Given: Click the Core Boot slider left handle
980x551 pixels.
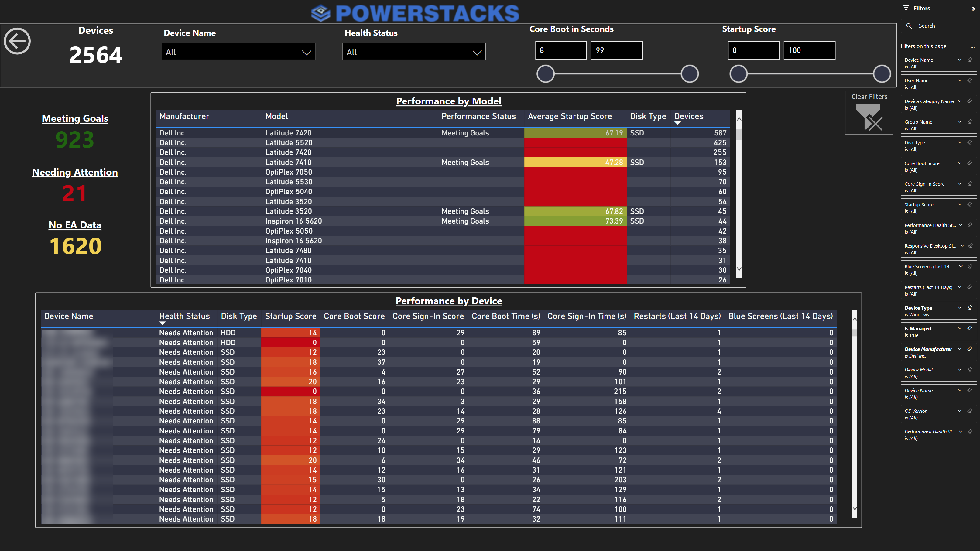Looking at the screenshot, I should 545,74.
